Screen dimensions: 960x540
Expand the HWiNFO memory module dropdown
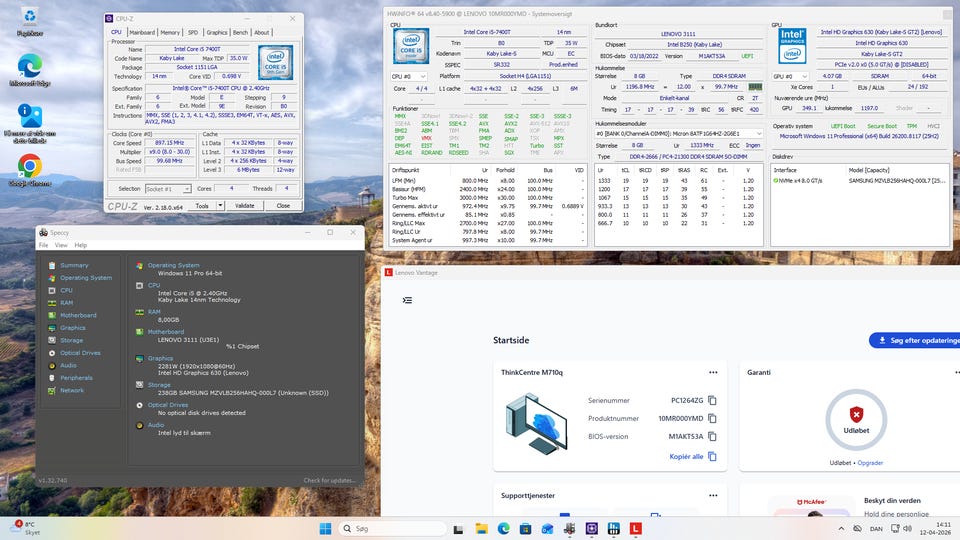(x=759, y=133)
